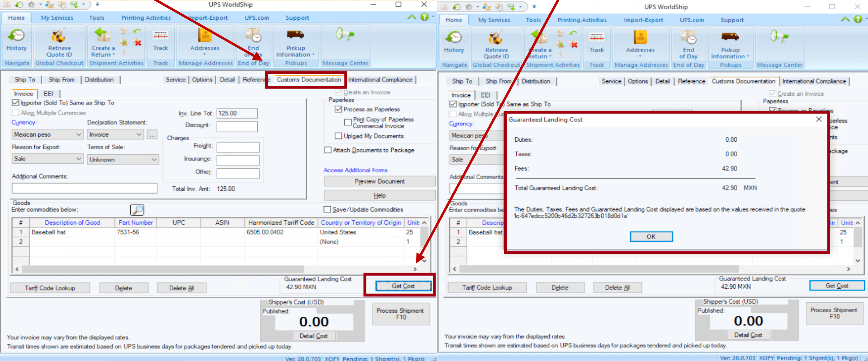Click the red X void icon, left window
This screenshot has height=361, width=868.
(137, 43)
